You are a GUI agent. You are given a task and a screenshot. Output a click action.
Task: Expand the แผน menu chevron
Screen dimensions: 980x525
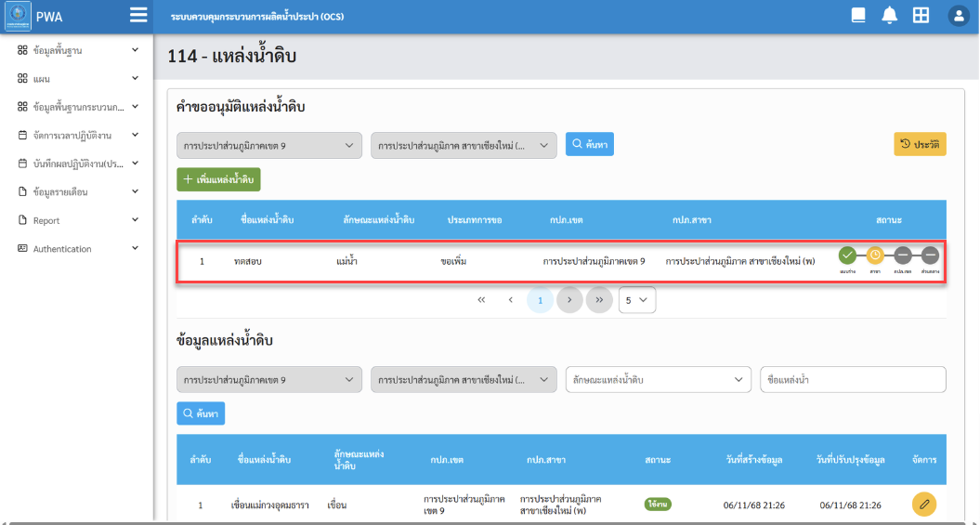(x=135, y=78)
